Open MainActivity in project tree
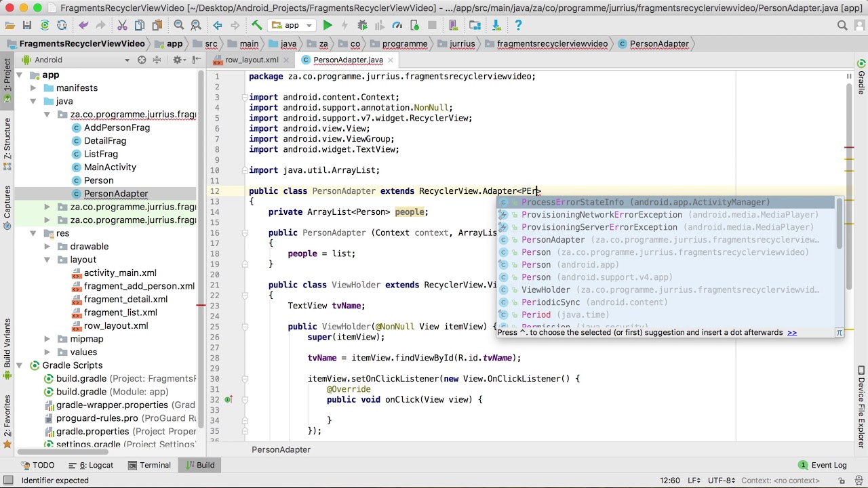Image resolution: width=868 pixels, height=488 pixels. [x=110, y=167]
